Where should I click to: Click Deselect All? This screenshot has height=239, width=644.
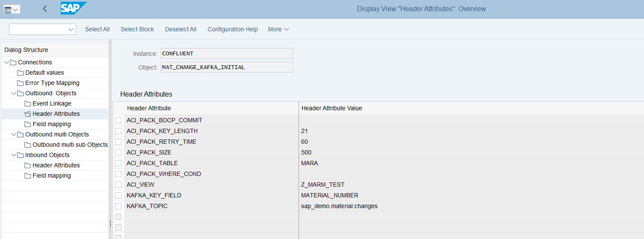(x=180, y=29)
